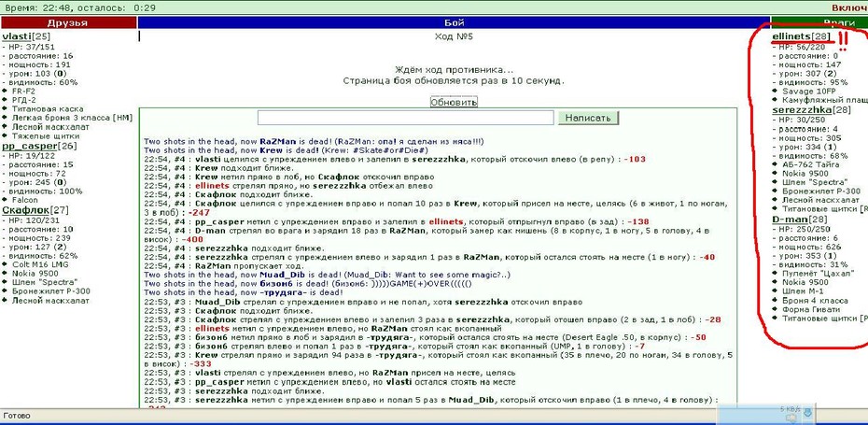Click Krew name in "Krew is dead" message

[273, 150]
